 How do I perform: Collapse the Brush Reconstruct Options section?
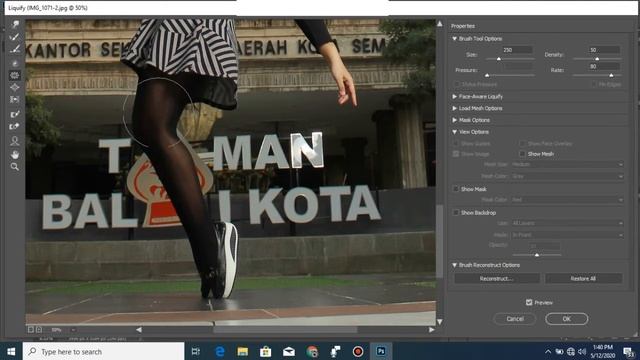[454, 265]
